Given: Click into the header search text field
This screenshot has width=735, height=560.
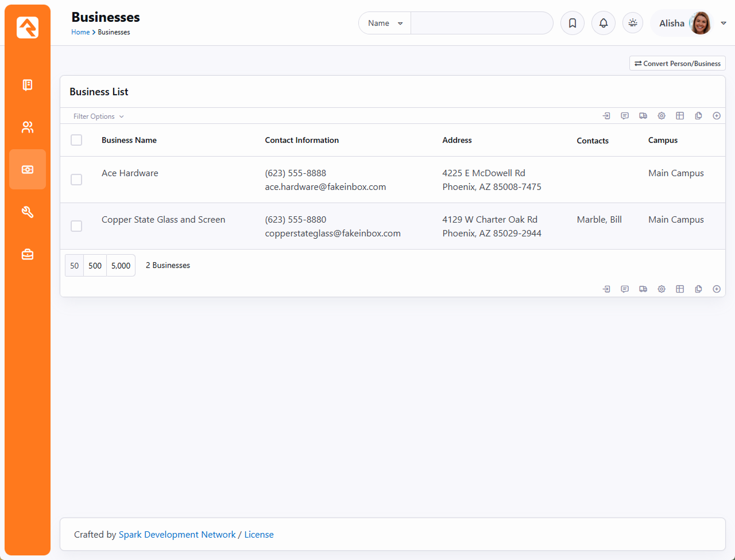Looking at the screenshot, I should (481, 23).
